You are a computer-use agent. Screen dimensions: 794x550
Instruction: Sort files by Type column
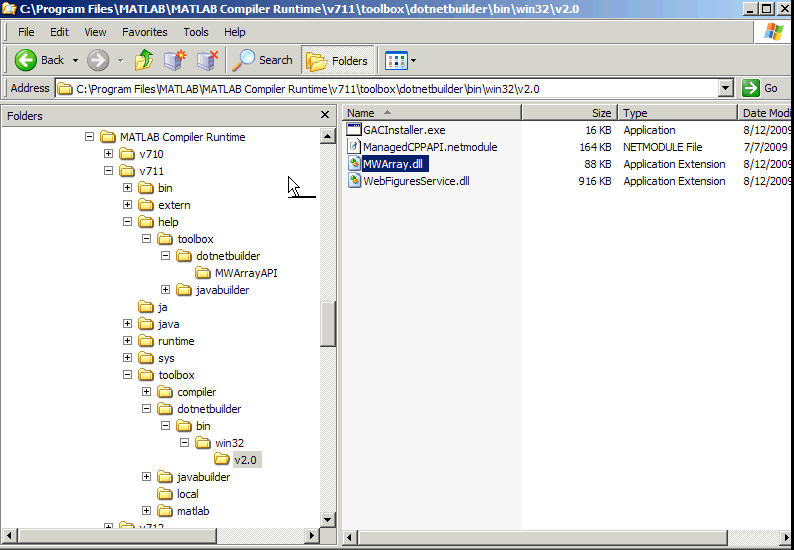(678, 113)
